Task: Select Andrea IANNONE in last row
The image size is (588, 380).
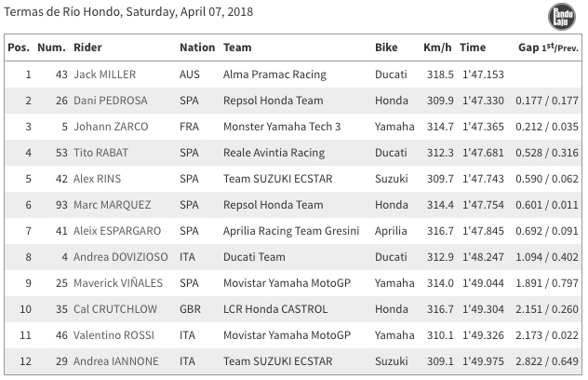Action: (x=115, y=360)
